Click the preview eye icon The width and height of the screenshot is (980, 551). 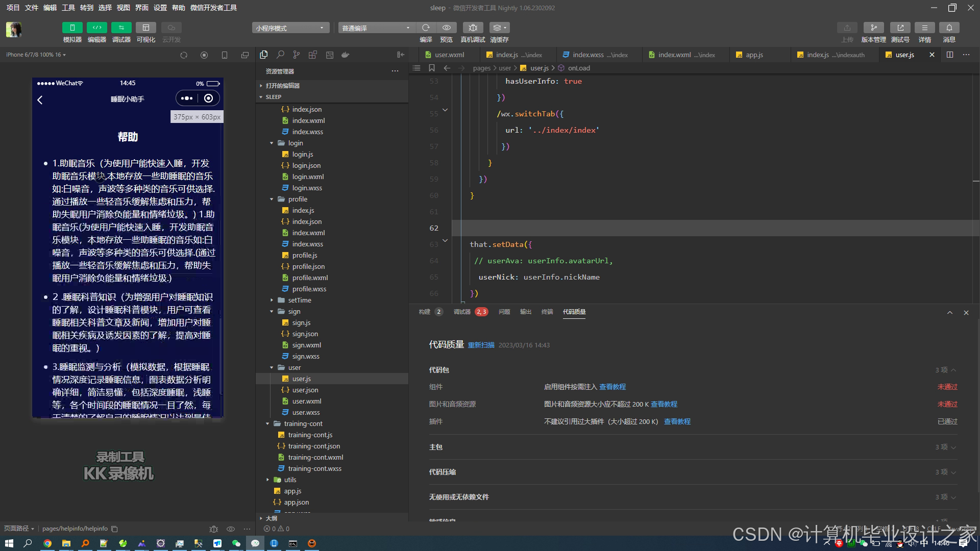[x=447, y=28]
